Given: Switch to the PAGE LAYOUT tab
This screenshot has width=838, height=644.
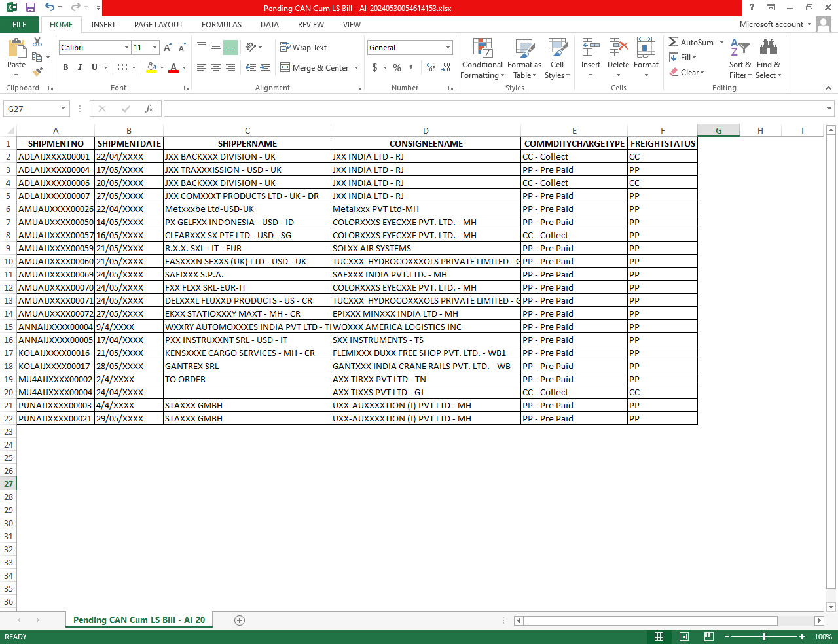Looking at the screenshot, I should tap(158, 25).
